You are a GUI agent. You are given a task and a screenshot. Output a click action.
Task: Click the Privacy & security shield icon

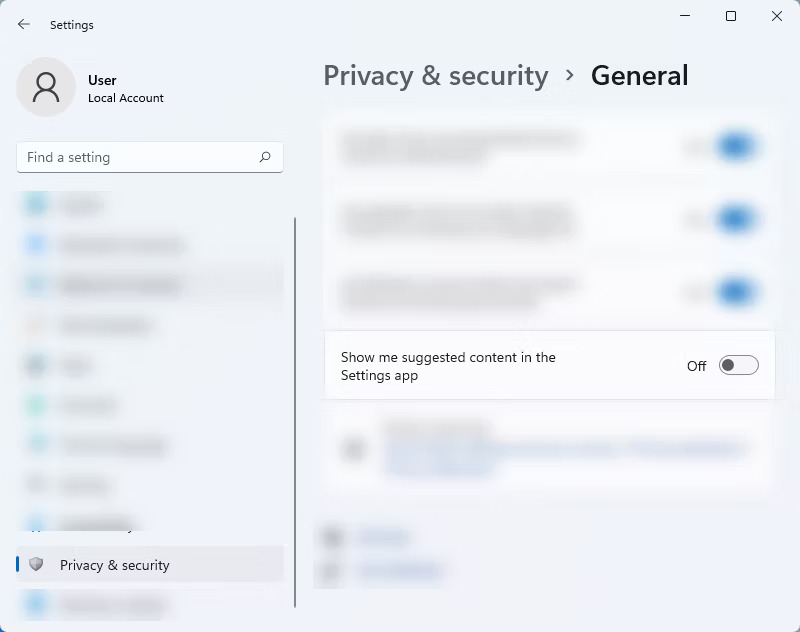[36, 564]
